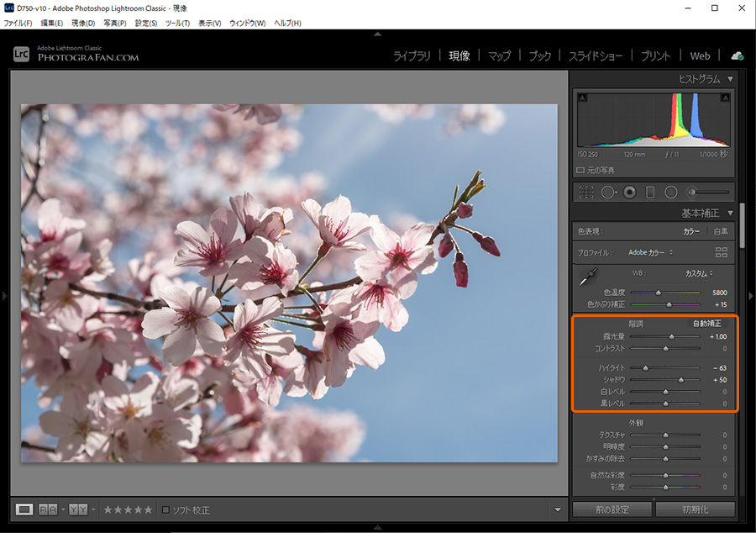The image size is (756, 533).
Task: Toggle highlight clipping indicator in histogram
Action: pos(725,98)
